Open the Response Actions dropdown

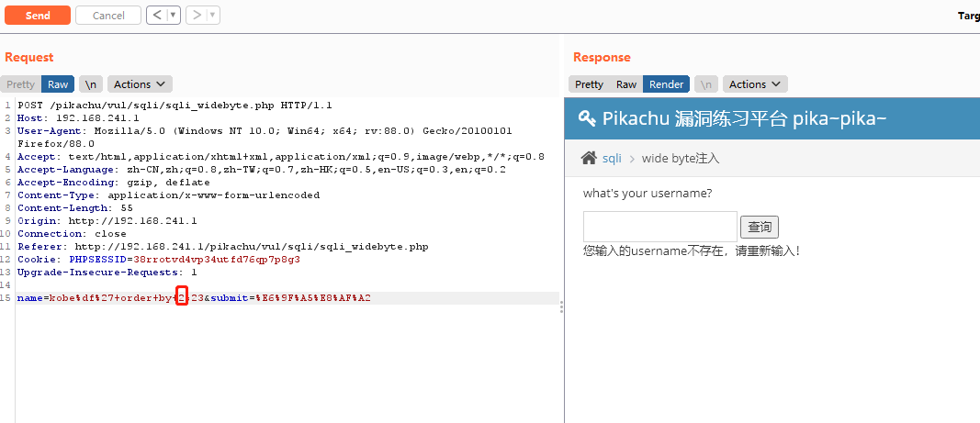click(x=755, y=84)
